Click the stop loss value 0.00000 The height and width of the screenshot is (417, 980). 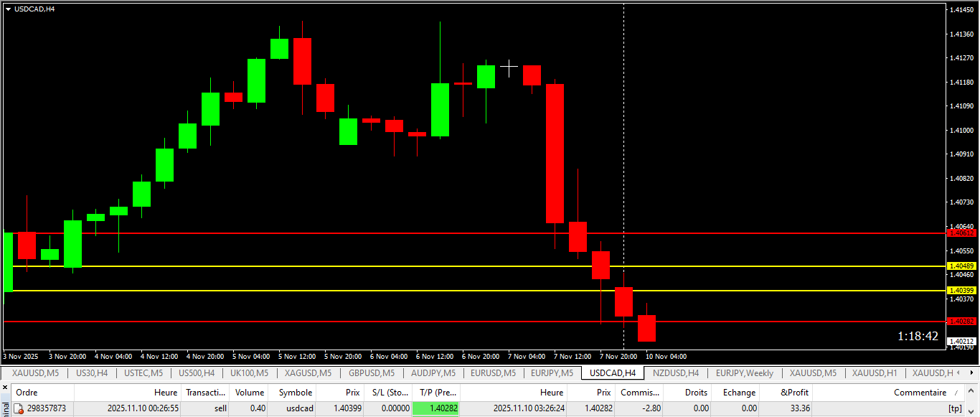point(395,408)
